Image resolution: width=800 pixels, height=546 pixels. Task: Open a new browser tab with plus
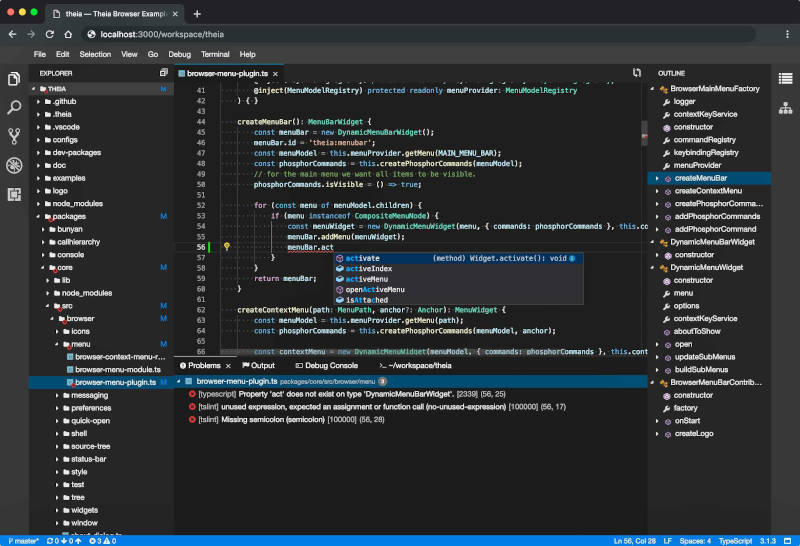click(x=197, y=14)
